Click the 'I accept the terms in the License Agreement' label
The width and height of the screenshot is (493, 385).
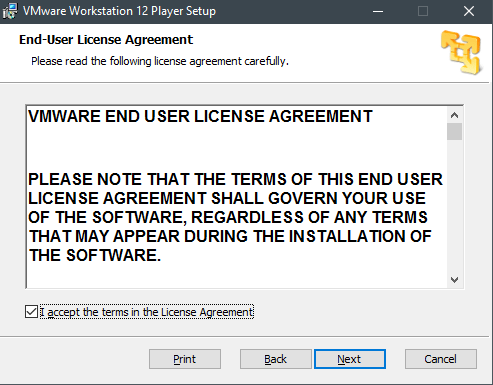click(x=147, y=312)
